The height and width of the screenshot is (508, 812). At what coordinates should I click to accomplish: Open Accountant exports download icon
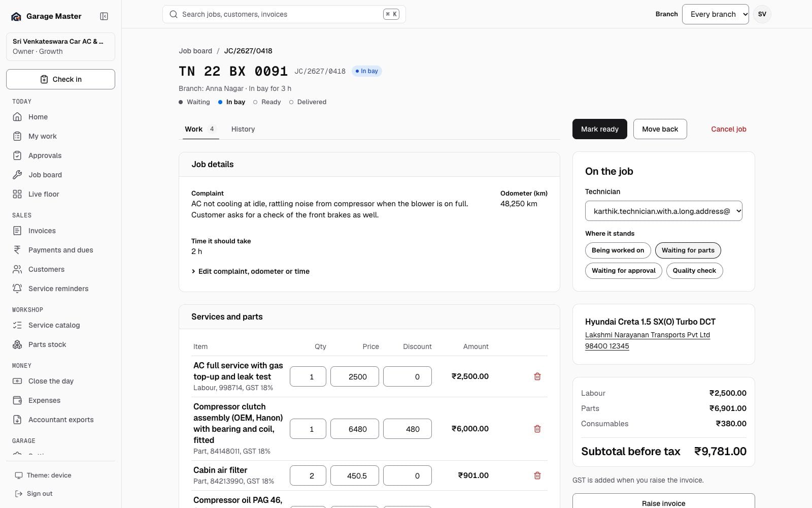pyautogui.click(x=17, y=420)
